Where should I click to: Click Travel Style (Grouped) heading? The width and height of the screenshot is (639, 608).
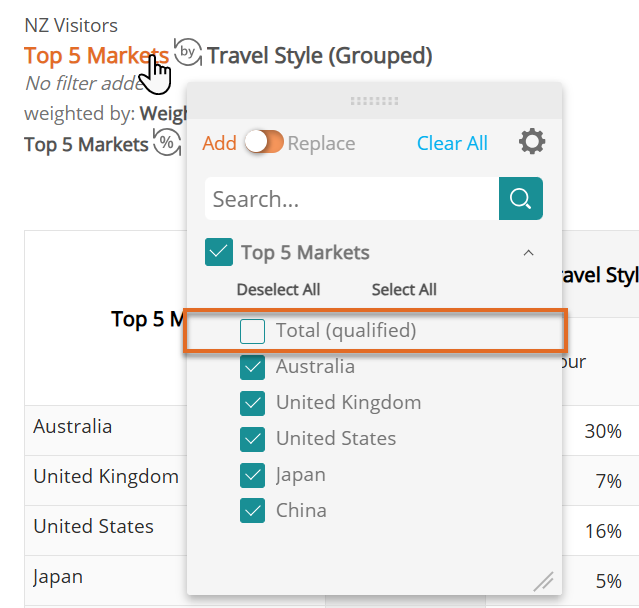[x=320, y=56]
